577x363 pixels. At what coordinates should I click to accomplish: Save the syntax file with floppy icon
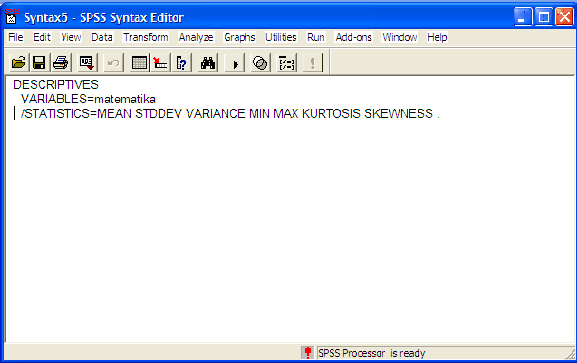[x=39, y=63]
